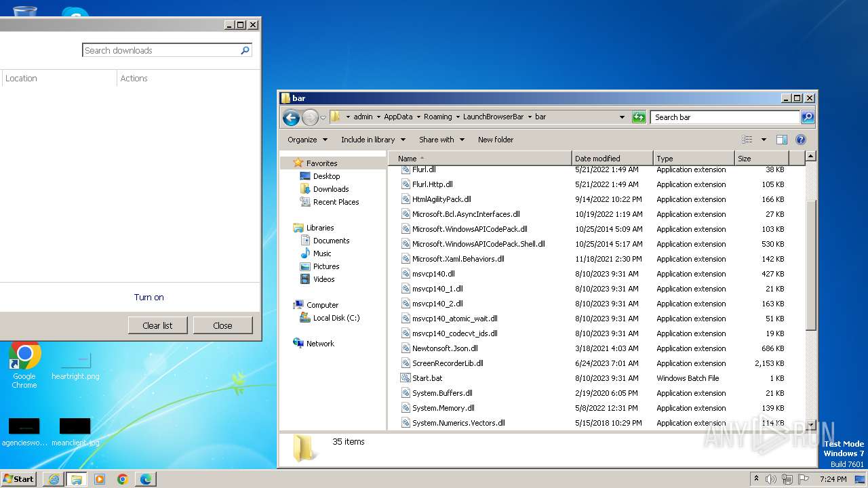
Task: Click New folder in the toolbar
Action: click(496, 140)
